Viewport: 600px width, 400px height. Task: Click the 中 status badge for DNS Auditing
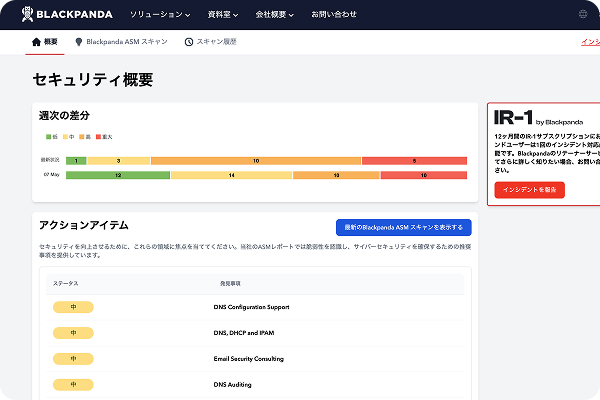click(x=73, y=385)
